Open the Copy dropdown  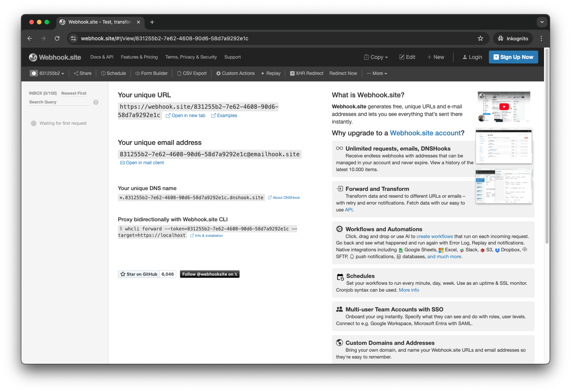(375, 57)
